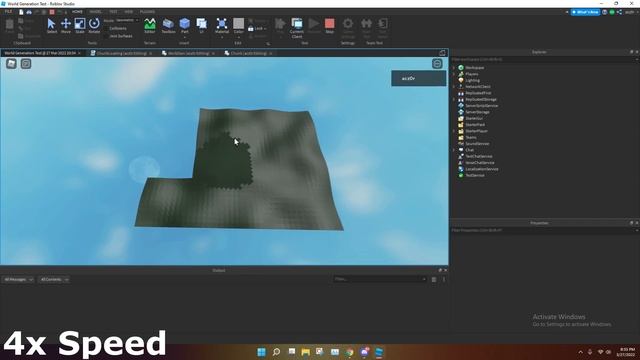Viewport: 640px width, 360px height.
Task: Pick the Color swatch in Edit group
Action: 238,23
